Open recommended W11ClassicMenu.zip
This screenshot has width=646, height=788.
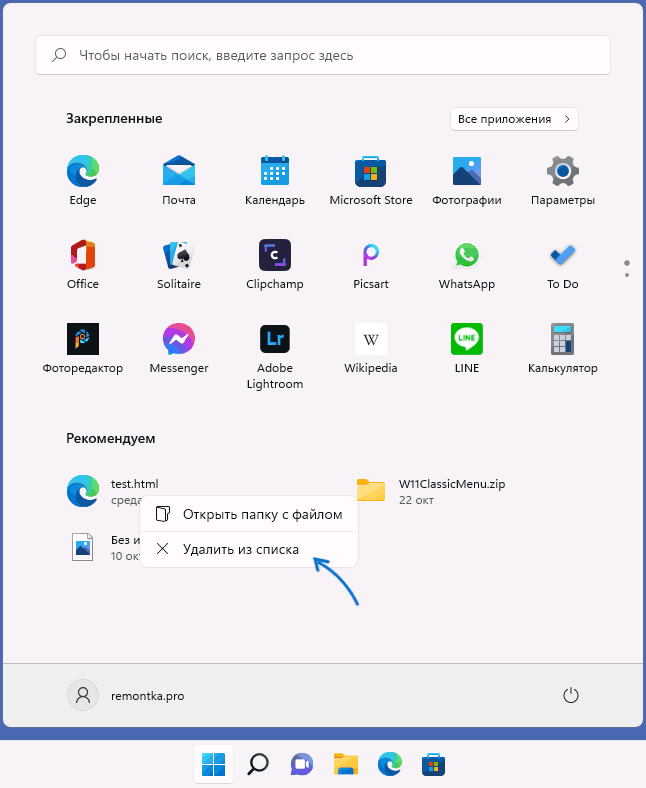[x=430, y=491]
